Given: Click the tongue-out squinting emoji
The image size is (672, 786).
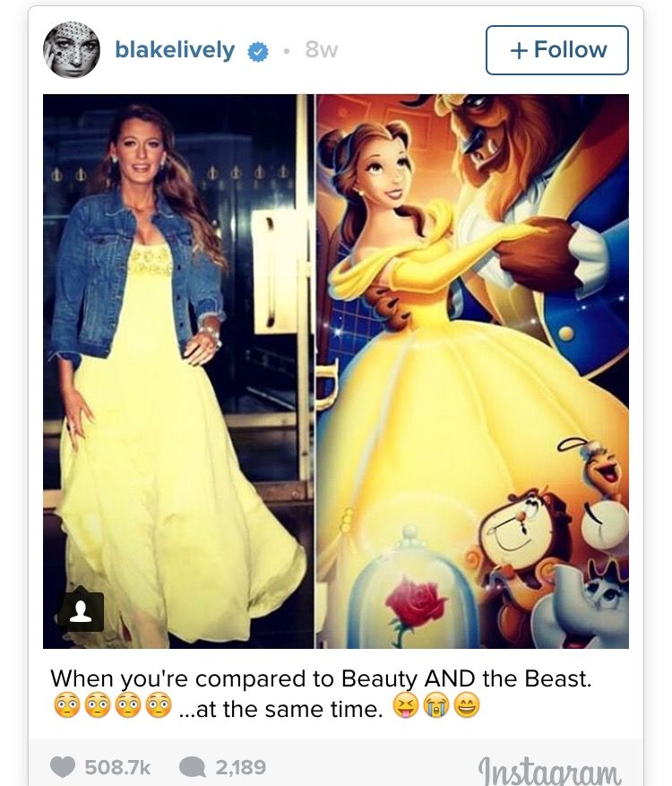Looking at the screenshot, I should click(406, 706).
